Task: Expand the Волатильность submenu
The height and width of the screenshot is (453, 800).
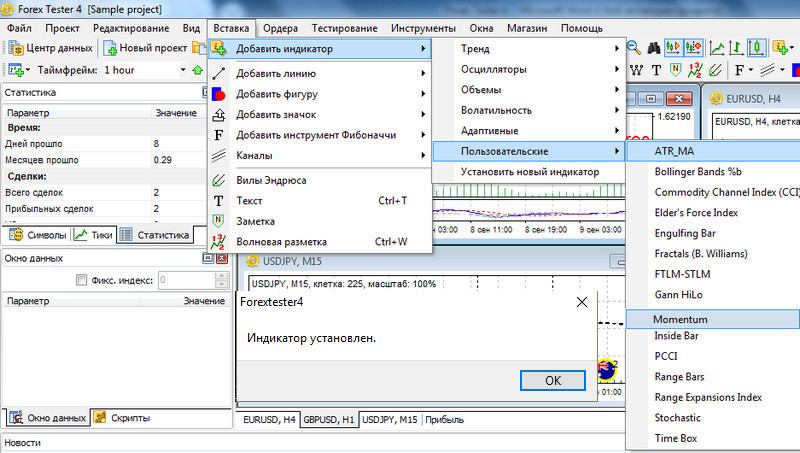Action: tap(529, 110)
